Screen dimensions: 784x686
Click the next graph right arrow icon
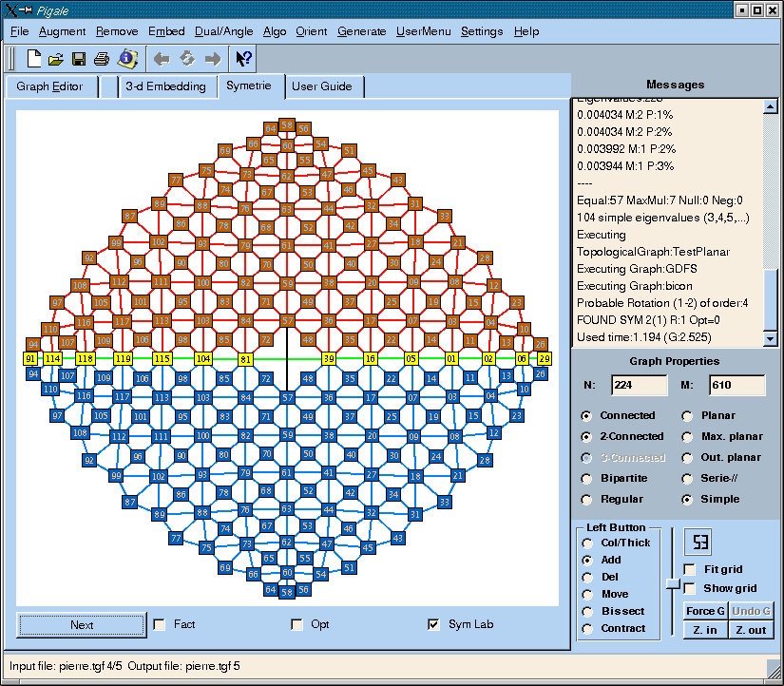213,59
